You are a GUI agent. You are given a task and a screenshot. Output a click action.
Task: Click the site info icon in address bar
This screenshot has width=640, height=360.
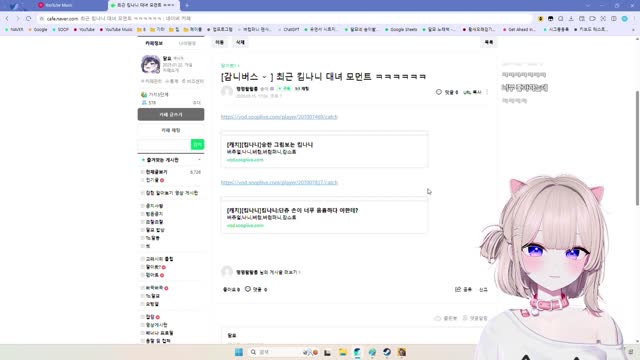(x=42, y=19)
